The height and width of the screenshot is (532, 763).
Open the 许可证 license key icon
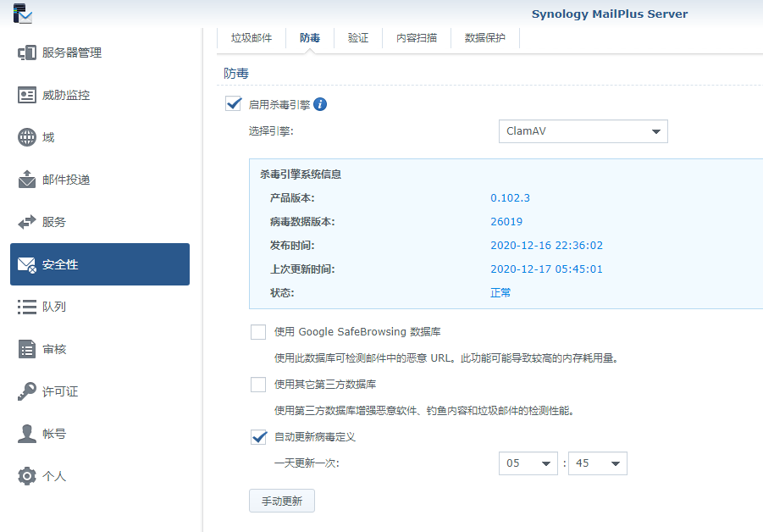(x=27, y=391)
